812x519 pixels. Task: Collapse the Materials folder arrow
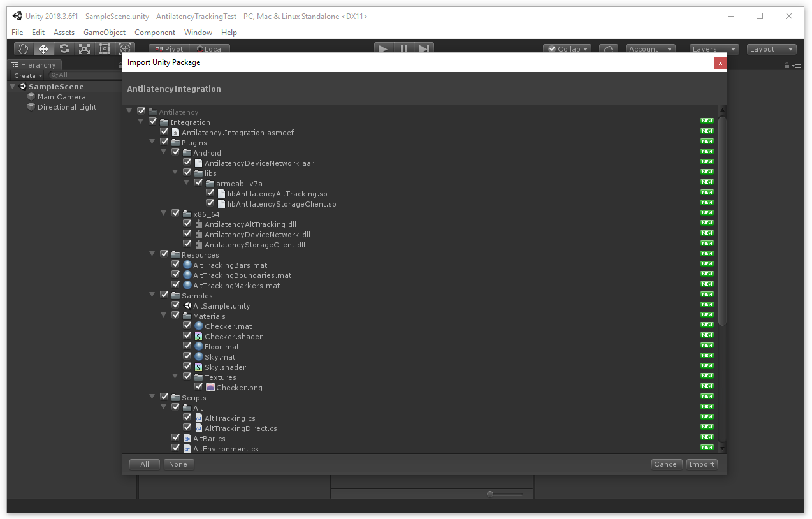pos(164,316)
